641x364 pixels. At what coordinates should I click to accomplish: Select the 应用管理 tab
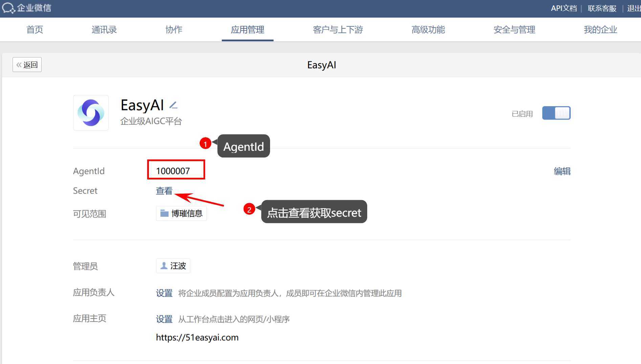(x=247, y=30)
